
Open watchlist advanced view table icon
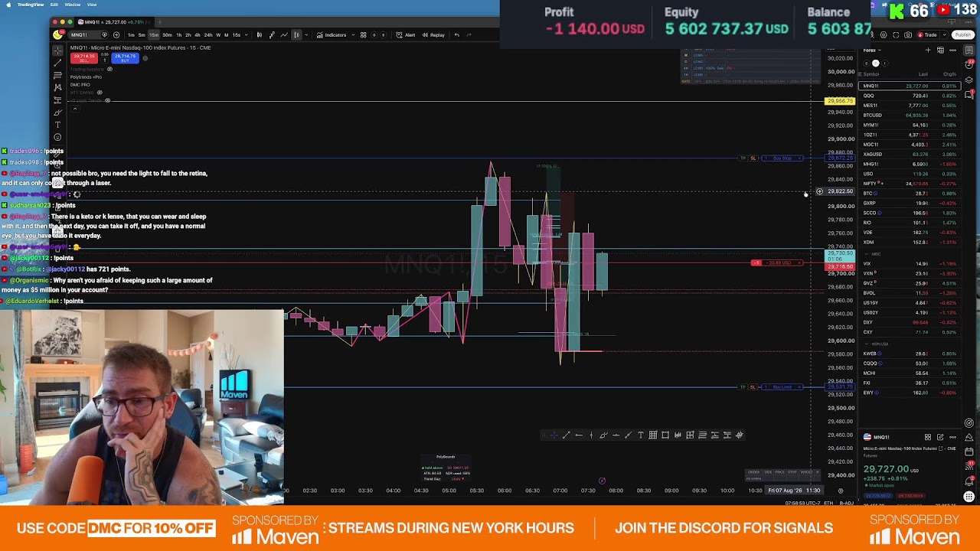[940, 51]
